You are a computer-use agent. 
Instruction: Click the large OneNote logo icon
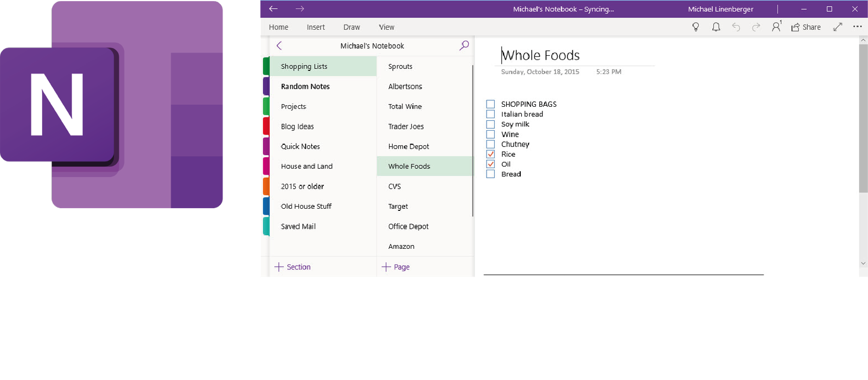tap(112, 105)
